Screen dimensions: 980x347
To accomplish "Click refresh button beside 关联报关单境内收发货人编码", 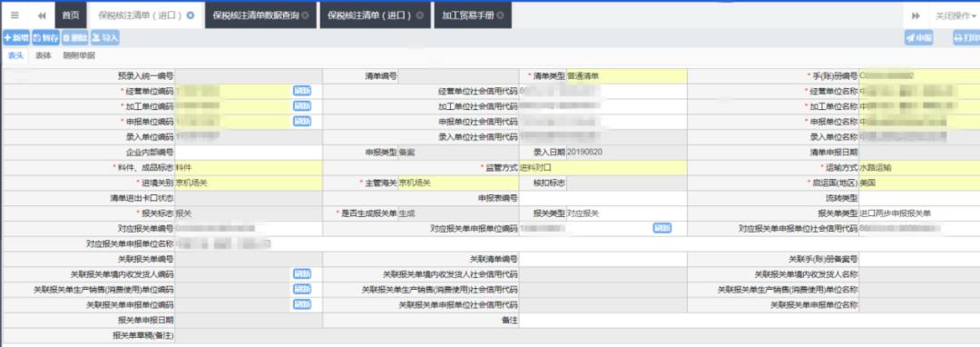I will coord(302,273).
